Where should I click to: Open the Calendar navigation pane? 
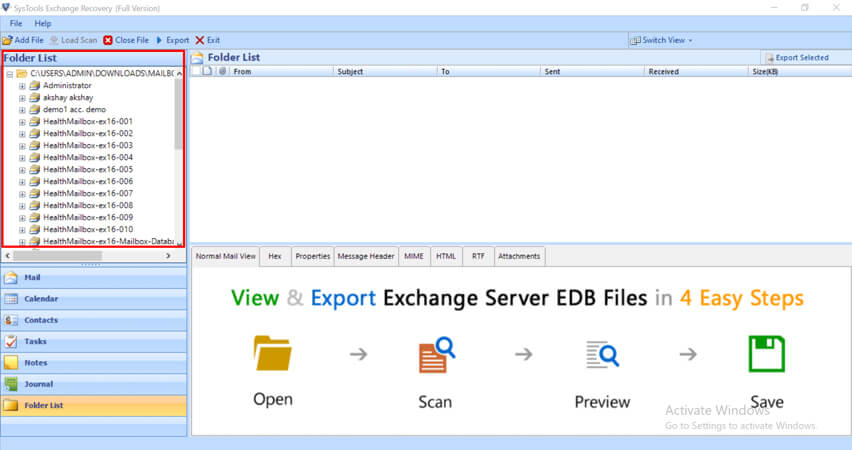(93, 299)
